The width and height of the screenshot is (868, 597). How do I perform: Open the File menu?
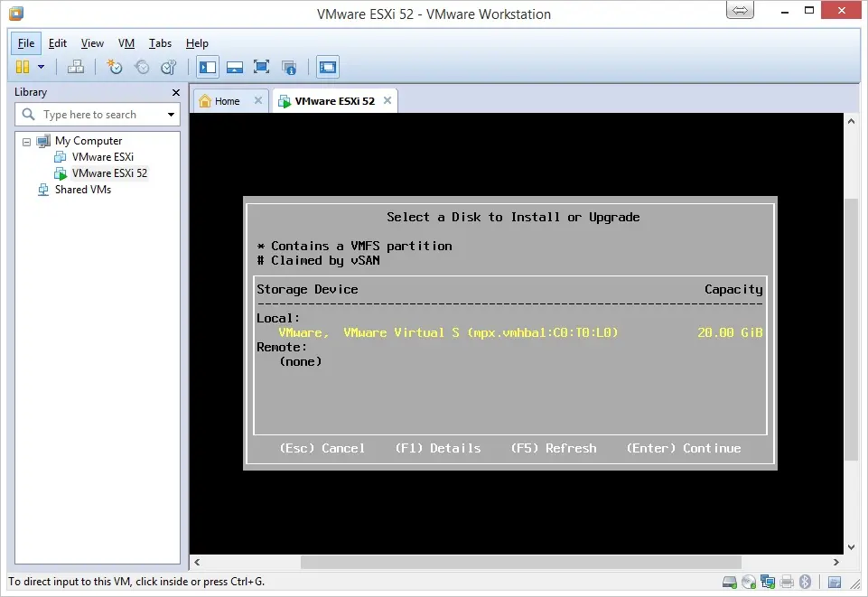coord(26,43)
